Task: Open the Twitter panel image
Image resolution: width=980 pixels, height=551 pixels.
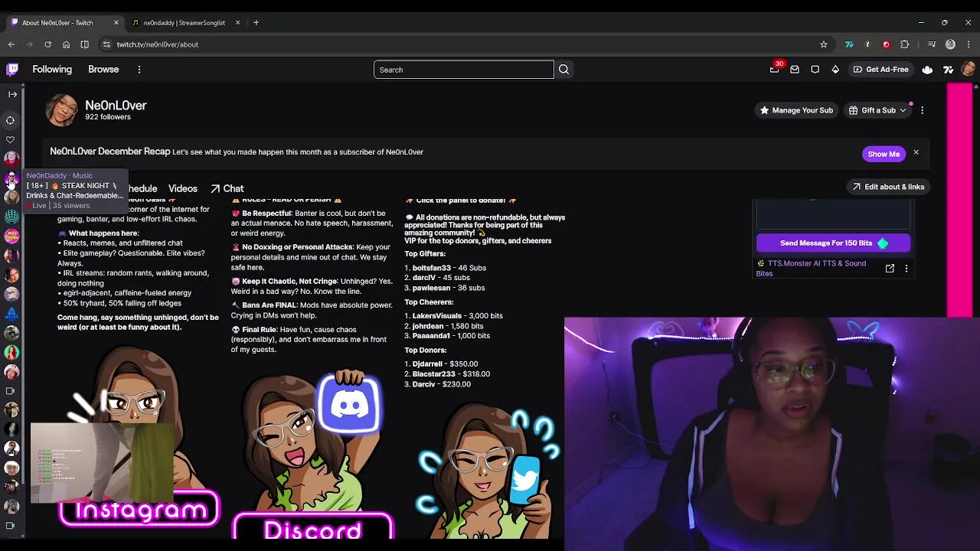Action: pos(488,471)
